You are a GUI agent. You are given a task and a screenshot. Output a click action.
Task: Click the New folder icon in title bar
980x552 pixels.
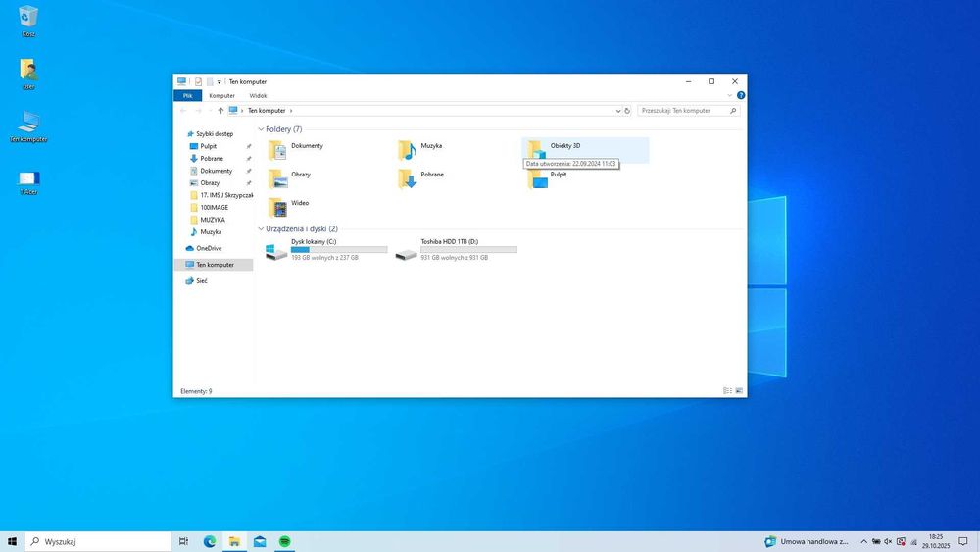210,82
